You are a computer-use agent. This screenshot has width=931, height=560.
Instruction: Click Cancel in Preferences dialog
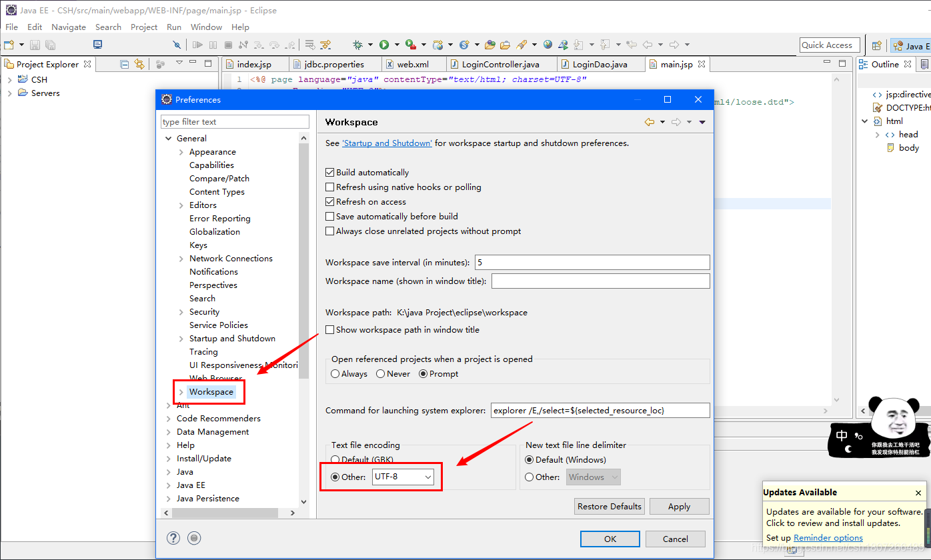[676, 539]
